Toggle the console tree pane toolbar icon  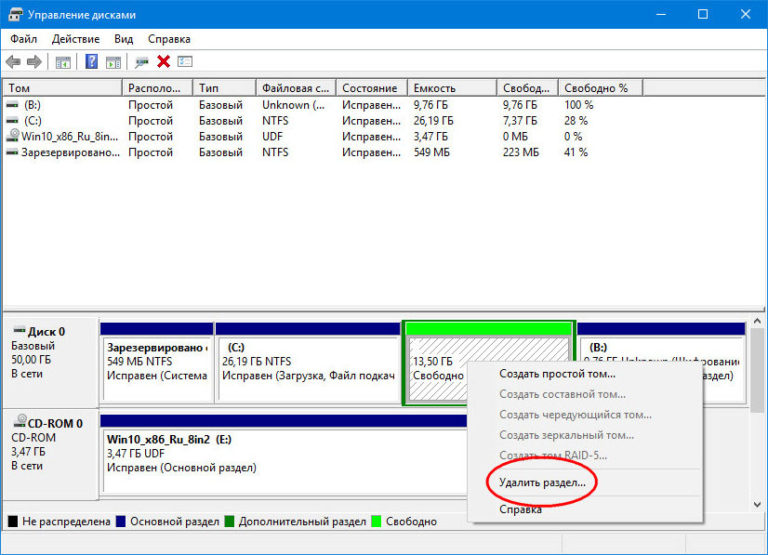[x=63, y=62]
